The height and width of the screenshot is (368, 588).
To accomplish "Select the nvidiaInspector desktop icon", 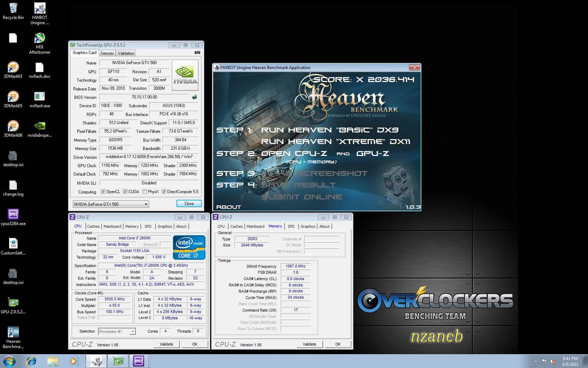I will (40, 129).
